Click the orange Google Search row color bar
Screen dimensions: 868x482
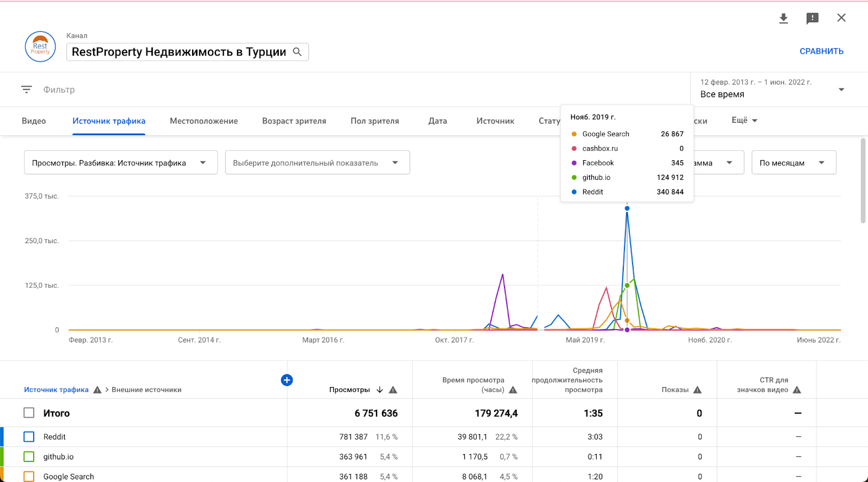coord(2,475)
